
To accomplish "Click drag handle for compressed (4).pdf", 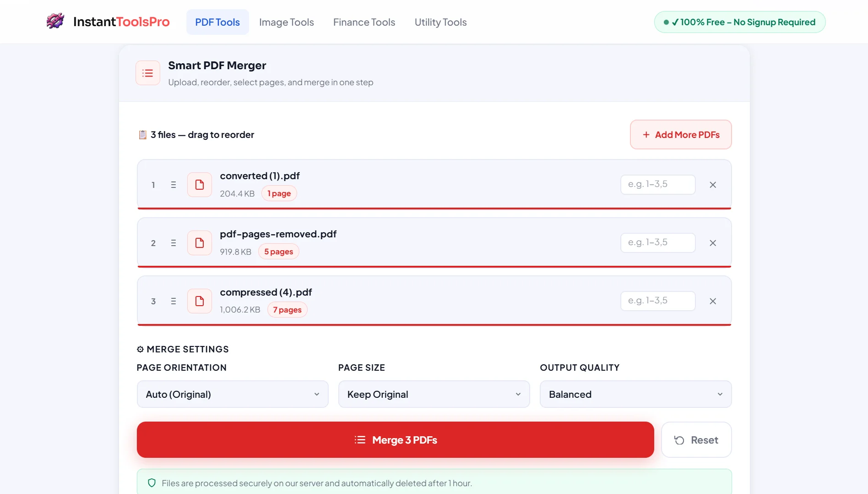I will pyautogui.click(x=174, y=301).
